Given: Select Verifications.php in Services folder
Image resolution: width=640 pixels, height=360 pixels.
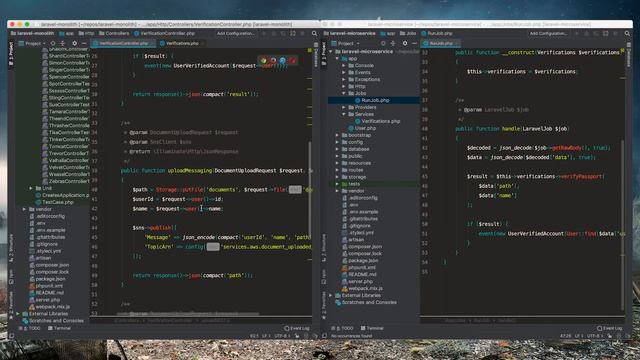Looking at the screenshot, I should click(377, 121).
